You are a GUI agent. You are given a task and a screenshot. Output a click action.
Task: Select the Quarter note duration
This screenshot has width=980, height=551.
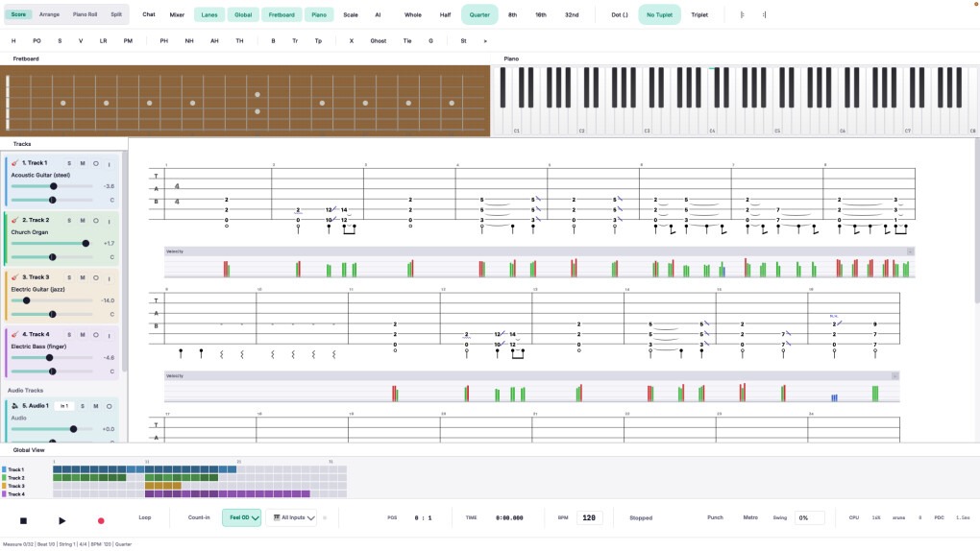(479, 15)
